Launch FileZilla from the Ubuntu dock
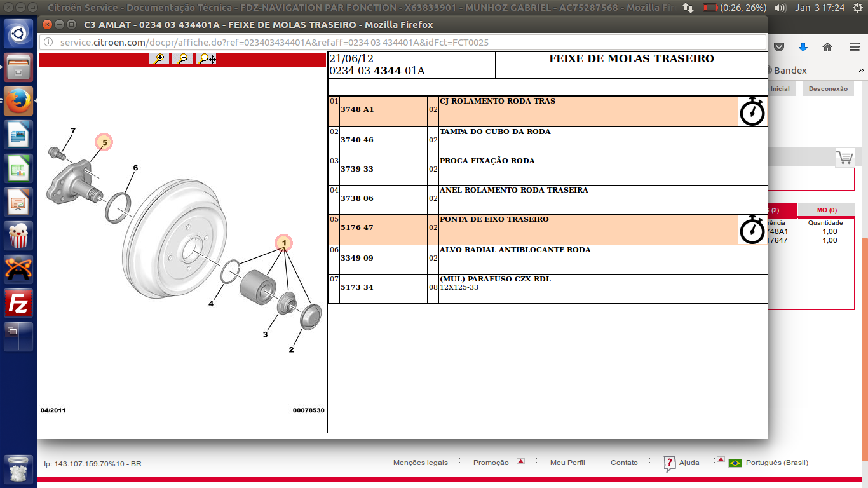This screenshot has height=488, width=868. click(x=19, y=304)
